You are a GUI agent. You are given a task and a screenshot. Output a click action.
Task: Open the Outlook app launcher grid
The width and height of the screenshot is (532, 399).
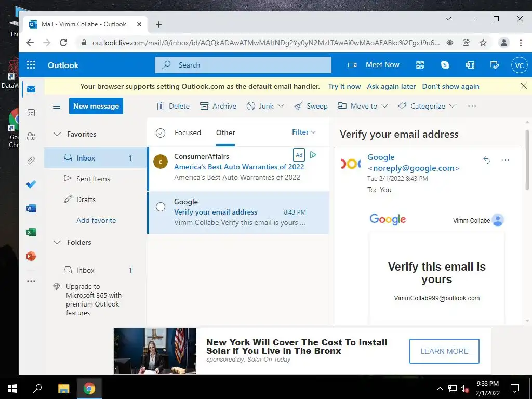tap(31, 65)
